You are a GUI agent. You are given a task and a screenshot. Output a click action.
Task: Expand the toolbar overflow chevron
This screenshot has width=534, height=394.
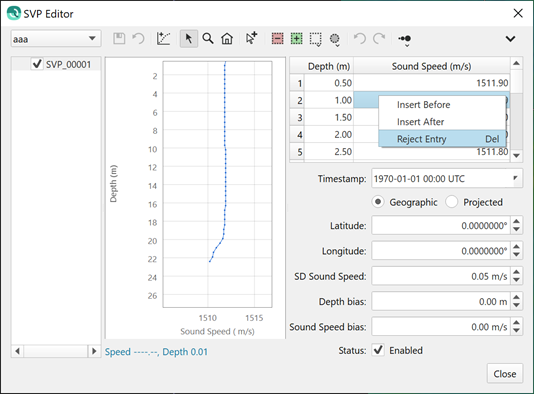click(x=510, y=39)
